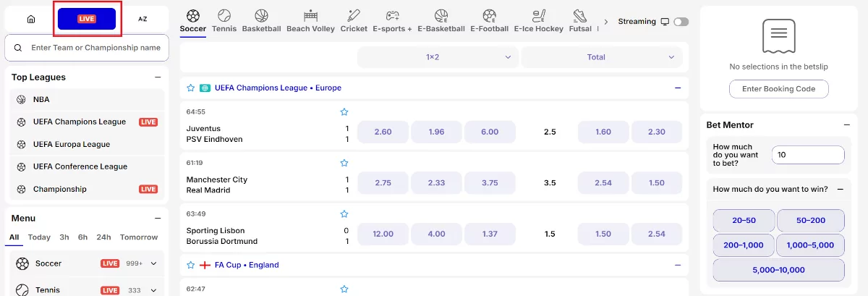This screenshot has height=296, width=868.
Task: Choose the Cricket sport icon
Action: 354,15
